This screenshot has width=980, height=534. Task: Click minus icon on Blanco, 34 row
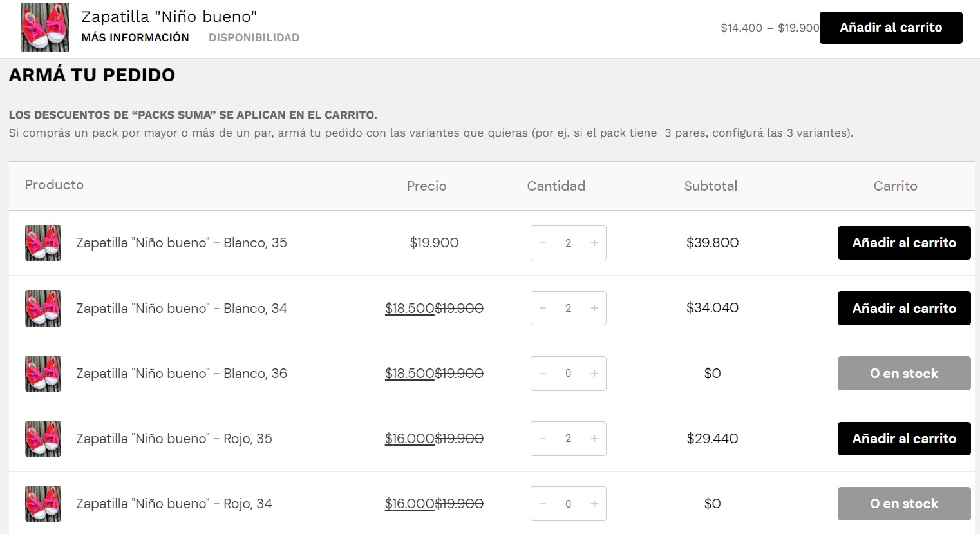coord(543,309)
